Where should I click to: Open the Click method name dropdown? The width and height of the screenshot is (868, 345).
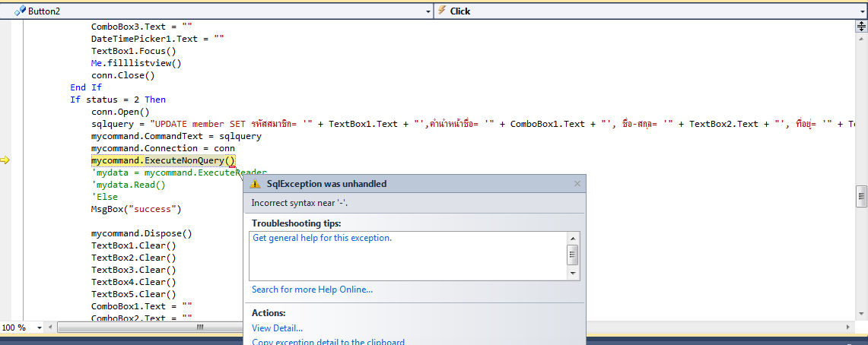pyautogui.click(x=861, y=11)
